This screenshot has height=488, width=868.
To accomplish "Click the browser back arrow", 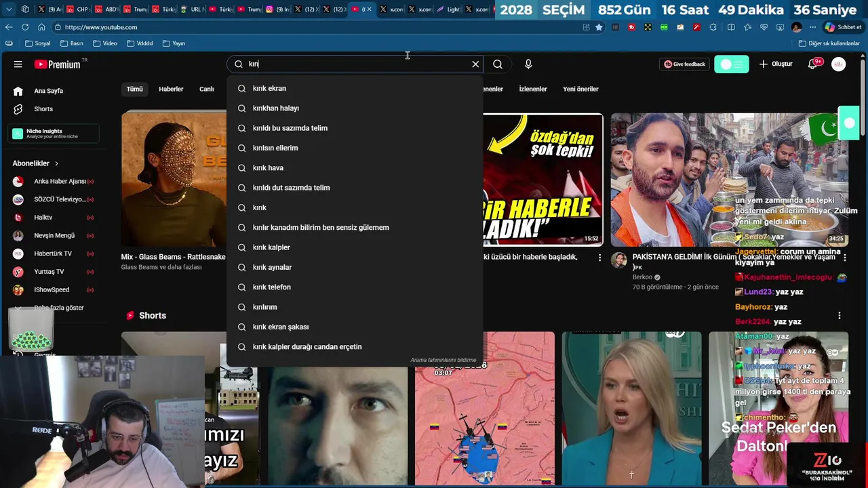I will pos(9,27).
